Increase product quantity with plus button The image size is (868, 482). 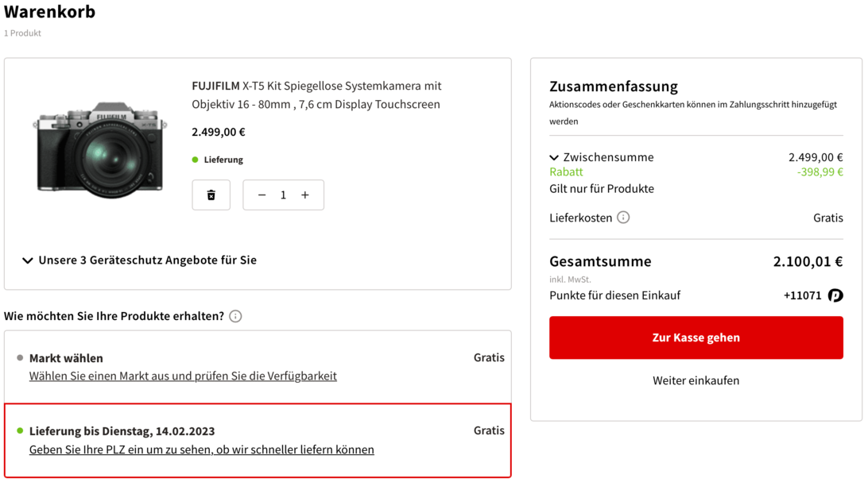tap(305, 195)
